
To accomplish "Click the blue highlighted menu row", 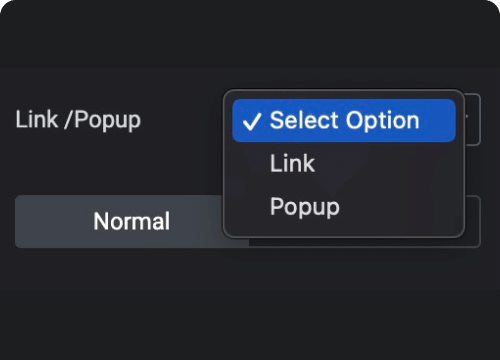I will (344, 120).
